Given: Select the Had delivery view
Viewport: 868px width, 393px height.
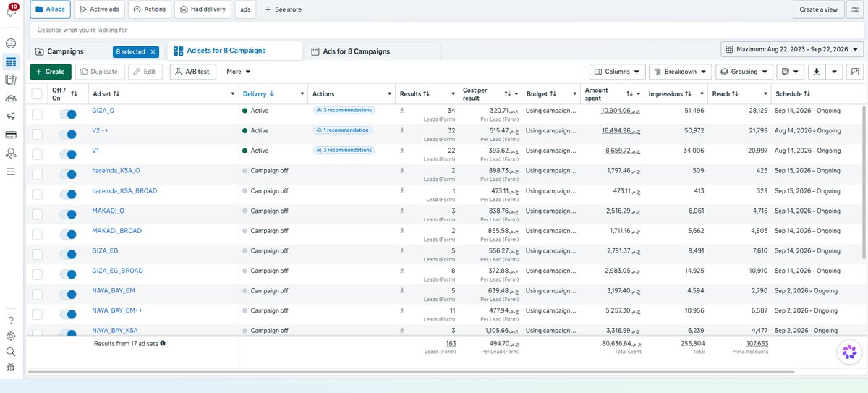Looking at the screenshot, I should point(202,9).
